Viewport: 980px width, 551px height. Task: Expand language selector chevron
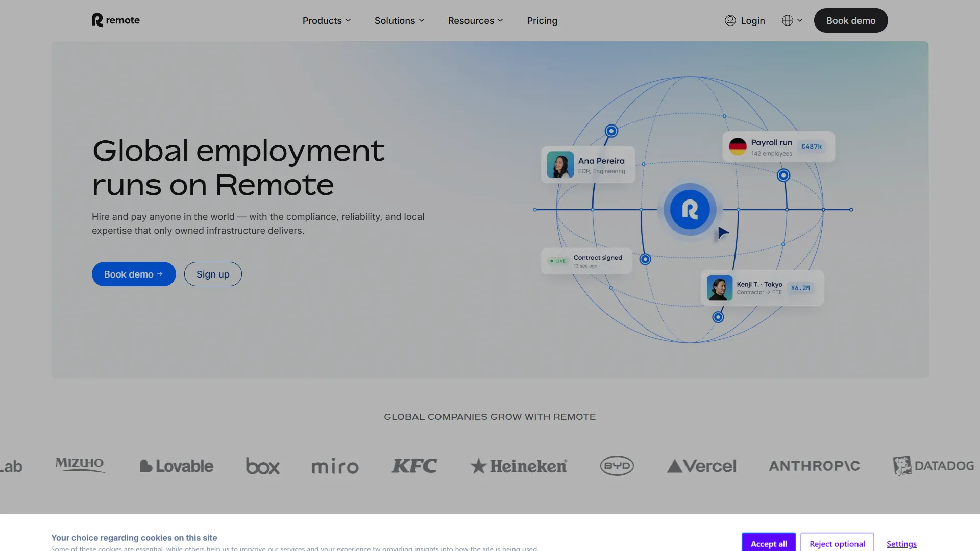(800, 20)
